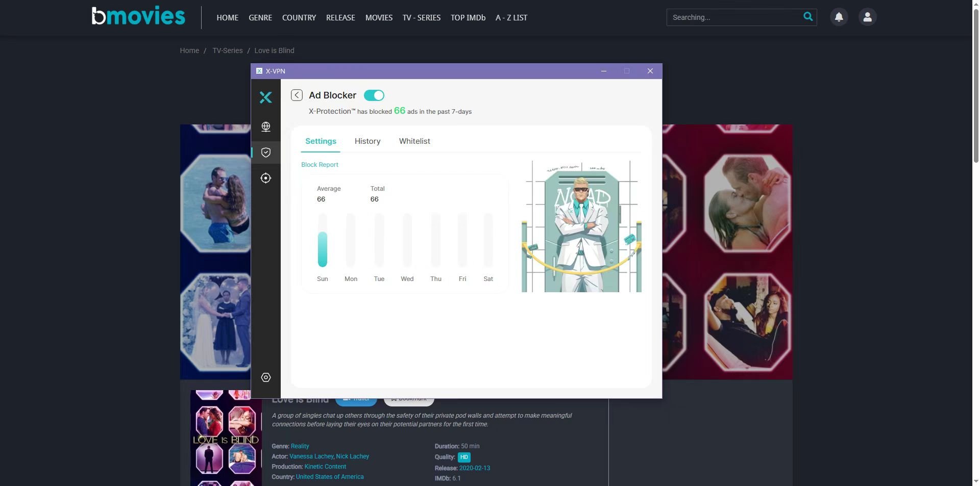The height and width of the screenshot is (486, 980).
Task: Click the search magnifier icon on bmovies
Action: [x=808, y=17]
